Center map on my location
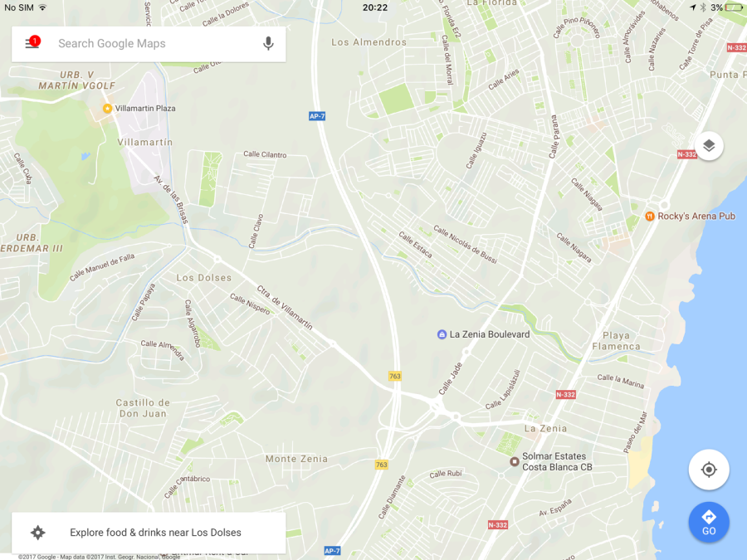 (709, 470)
